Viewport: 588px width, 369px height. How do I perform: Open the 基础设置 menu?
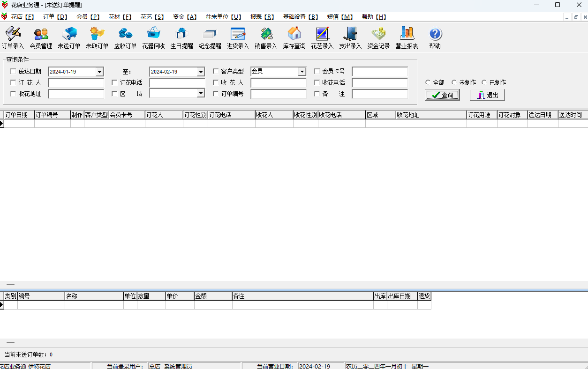(x=301, y=17)
